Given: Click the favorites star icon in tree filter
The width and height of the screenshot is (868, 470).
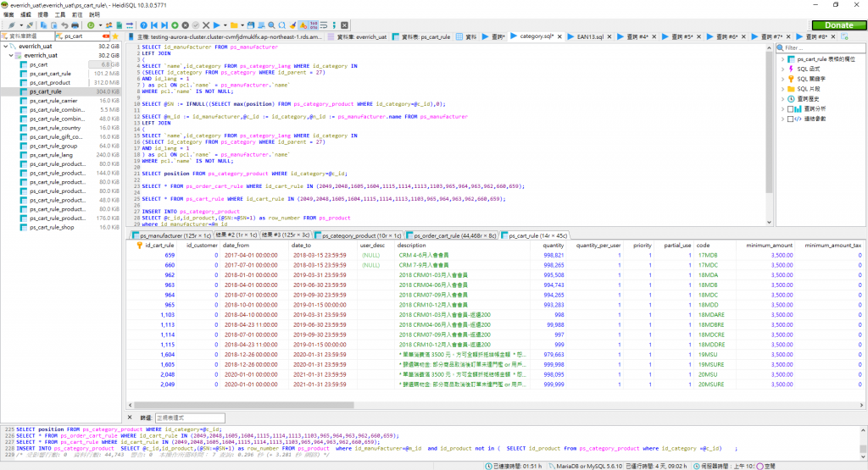Looking at the screenshot, I should coord(115,36).
